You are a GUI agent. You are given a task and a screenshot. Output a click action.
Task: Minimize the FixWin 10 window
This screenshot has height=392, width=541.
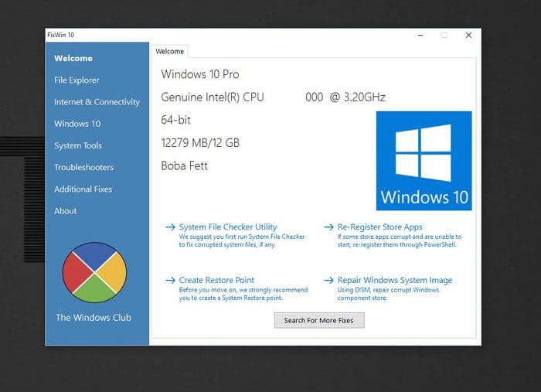point(420,36)
